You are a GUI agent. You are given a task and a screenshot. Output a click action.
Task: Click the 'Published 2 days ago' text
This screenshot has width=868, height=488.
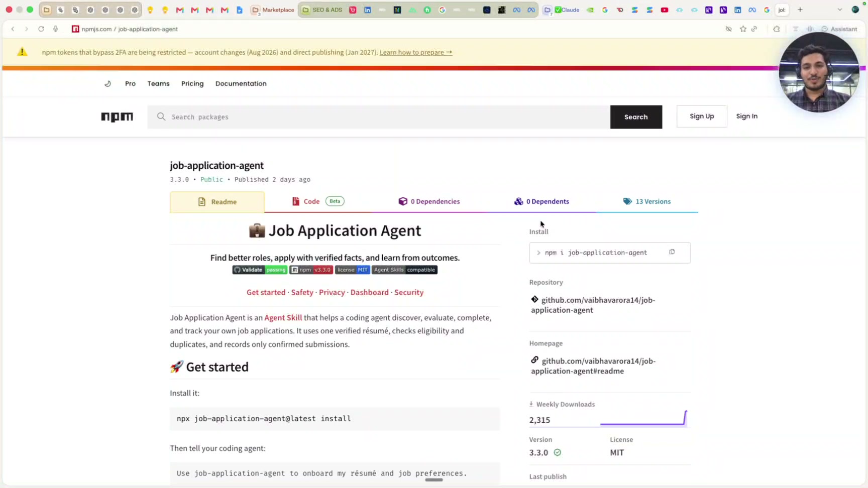click(x=272, y=179)
